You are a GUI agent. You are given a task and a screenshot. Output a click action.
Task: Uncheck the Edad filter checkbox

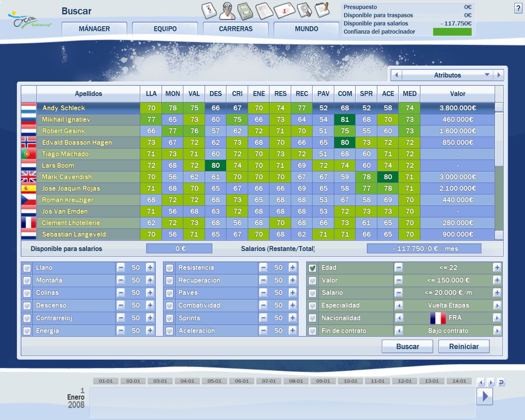click(x=313, y=268)
